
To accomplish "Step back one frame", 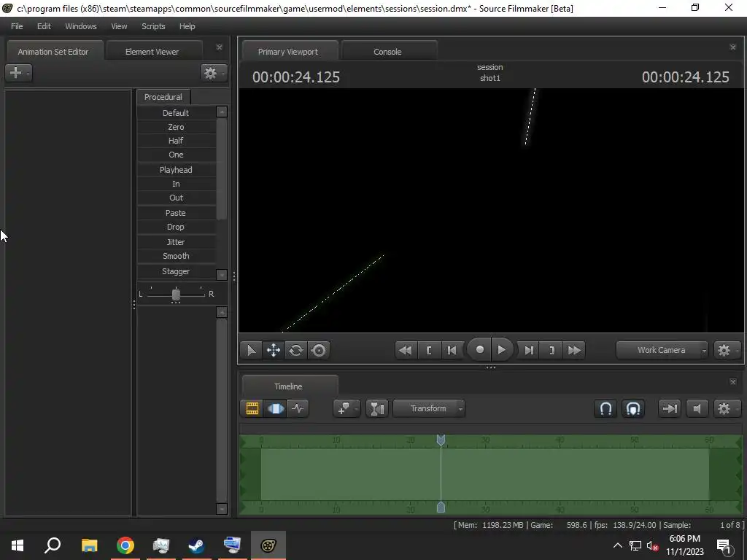I will [452, 350].
